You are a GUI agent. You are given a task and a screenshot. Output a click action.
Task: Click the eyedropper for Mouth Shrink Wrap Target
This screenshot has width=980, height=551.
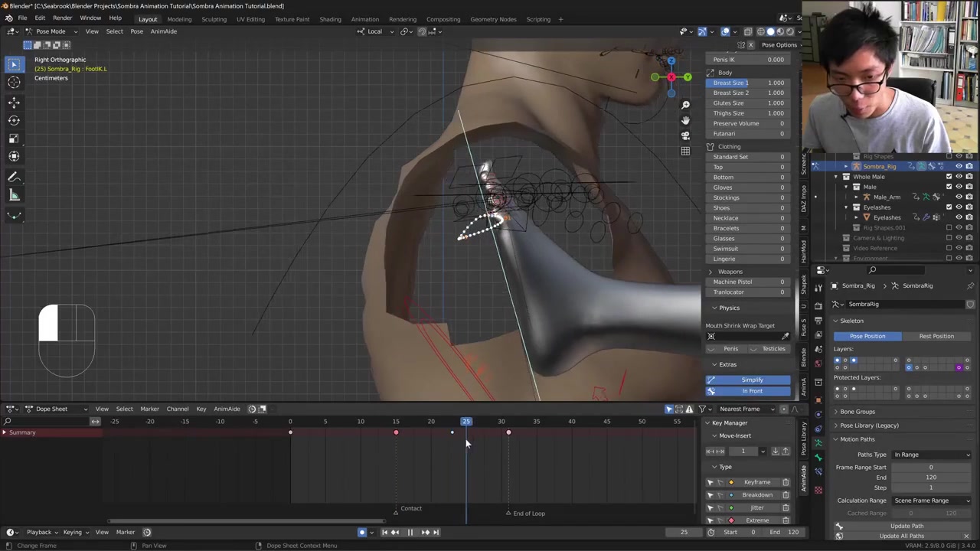[x=785, y=337]
